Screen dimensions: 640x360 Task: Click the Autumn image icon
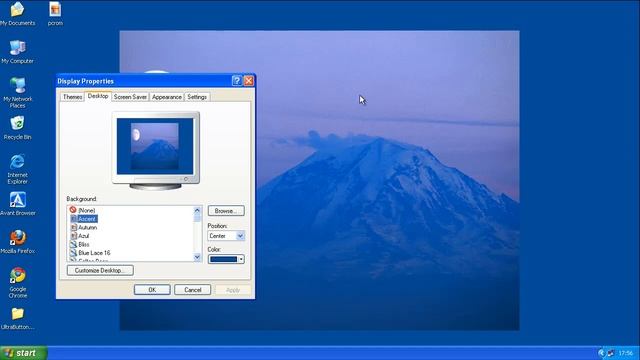point(73,227)
